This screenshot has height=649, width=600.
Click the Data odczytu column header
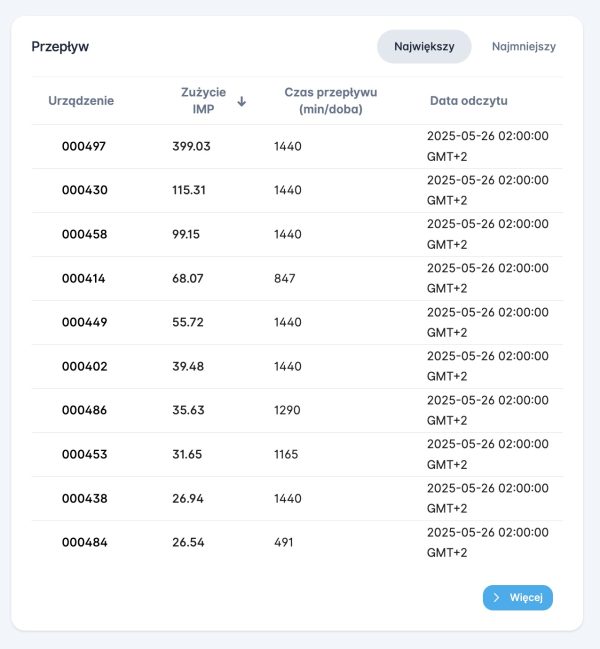click(469, 100)
